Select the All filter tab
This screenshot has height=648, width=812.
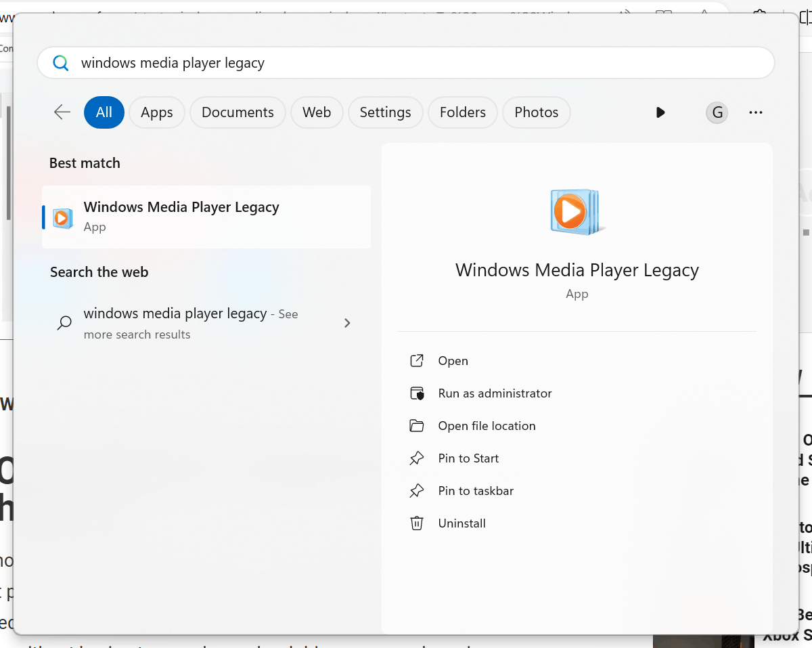coord(104,112)
